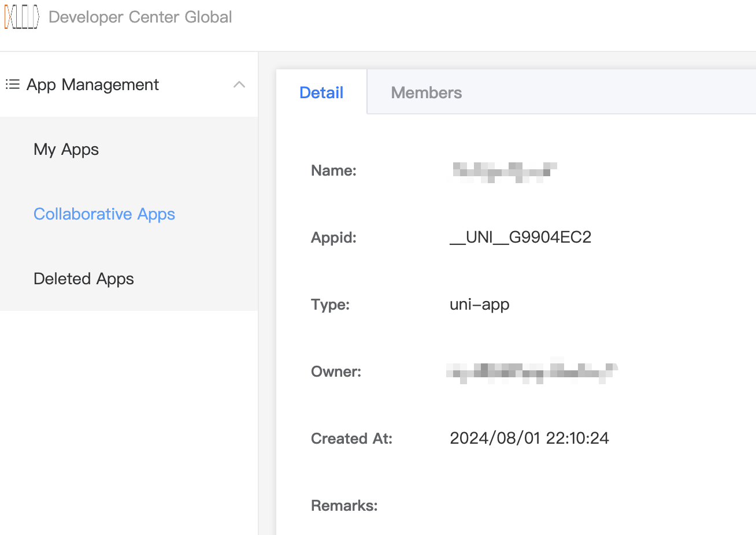Viewport: 756px width, 535px height.
Task: Switch to the Members tab
Action: tap(426, 92)
